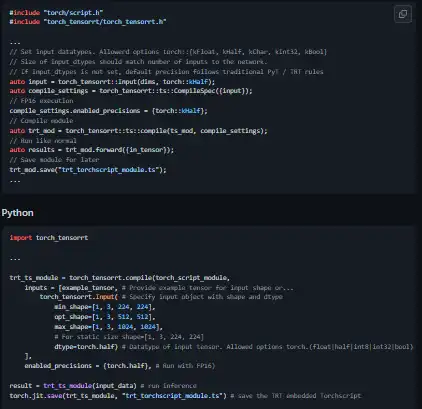Viewport: 422px width, 409px height.
Task: Click the 'auto input' declaration line
Action: (x=112, y=82)
